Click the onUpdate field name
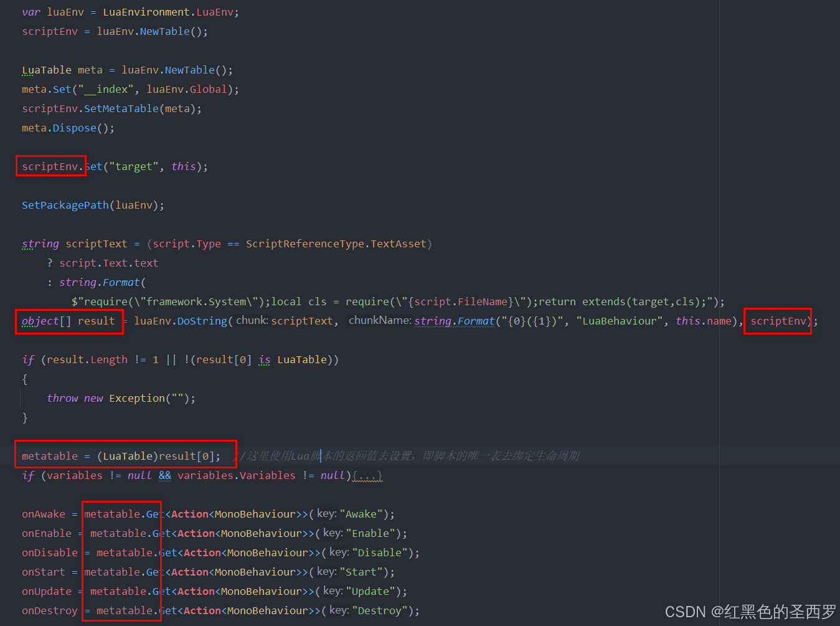This screenshot has width=840, height=626. (47, 592)
